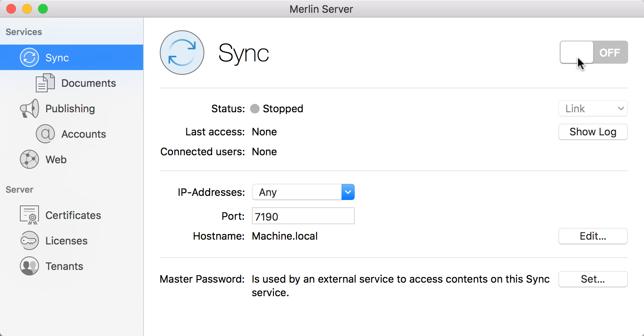
Task: Click Edit button next to Hostname
Action: (593, 236)
